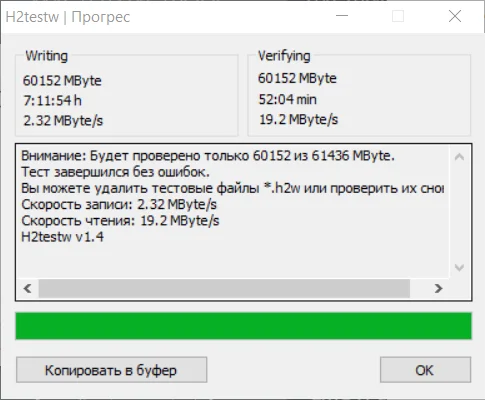Click the horizontal scrollbar thumb in log
Screen dimensions: 485x400
[x=224, y=288]
